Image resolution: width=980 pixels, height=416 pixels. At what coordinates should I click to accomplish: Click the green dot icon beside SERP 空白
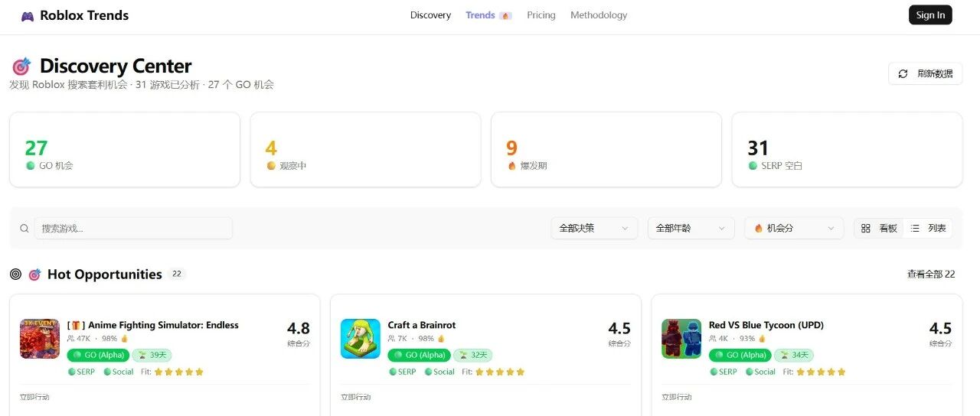753,166
